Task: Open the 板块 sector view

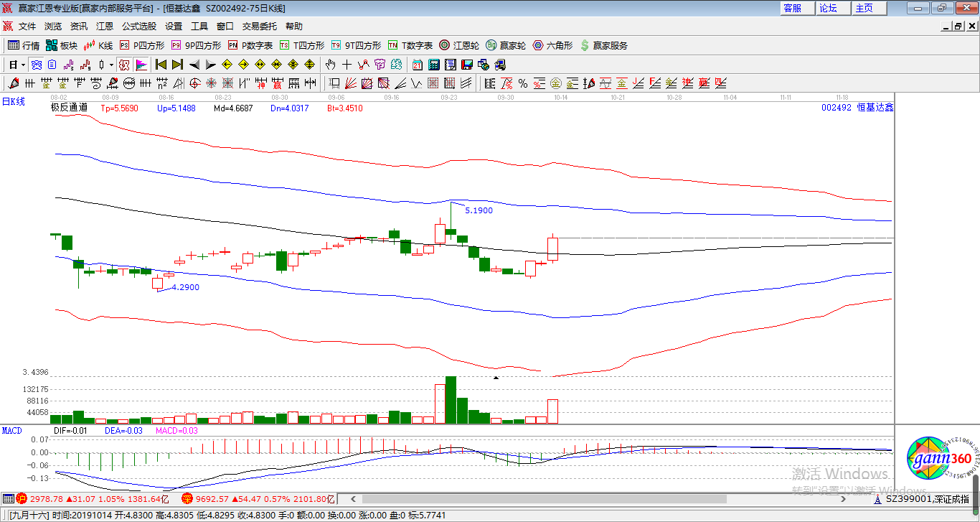Action: click(62, 45)
